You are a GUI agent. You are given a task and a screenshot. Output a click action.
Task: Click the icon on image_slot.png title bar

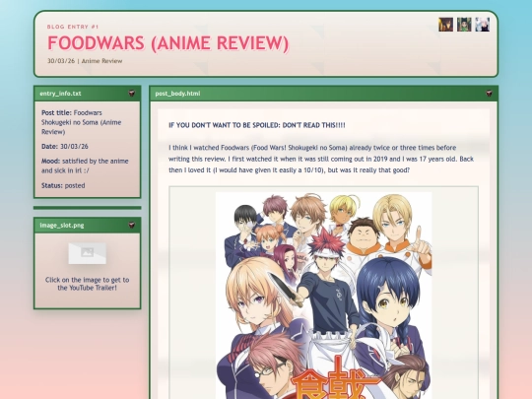132,225
